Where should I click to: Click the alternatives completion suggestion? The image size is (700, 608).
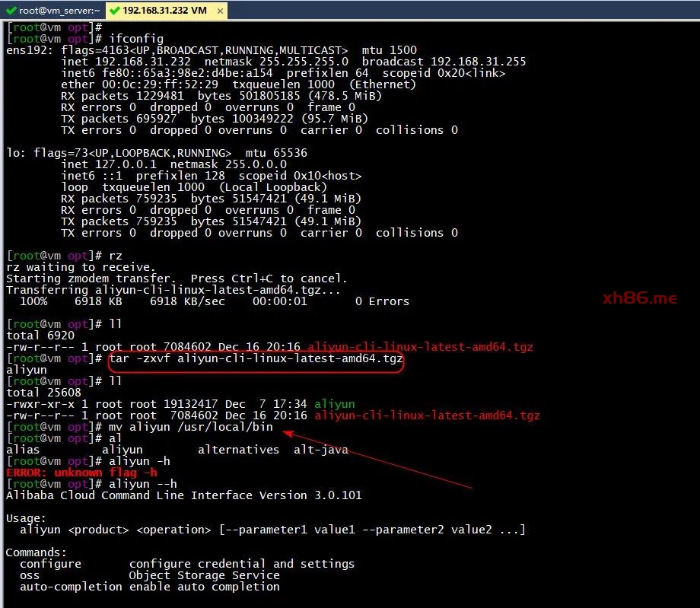(x=238, y=450)
